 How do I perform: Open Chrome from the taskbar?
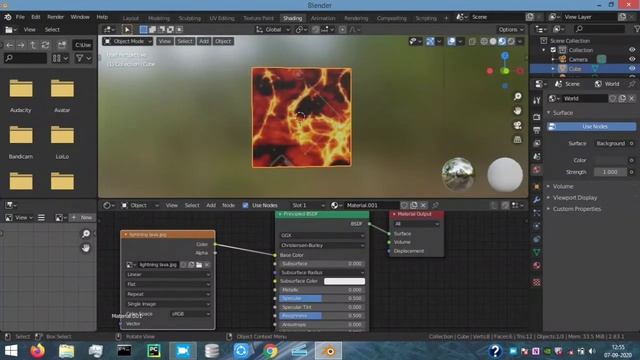270,351
